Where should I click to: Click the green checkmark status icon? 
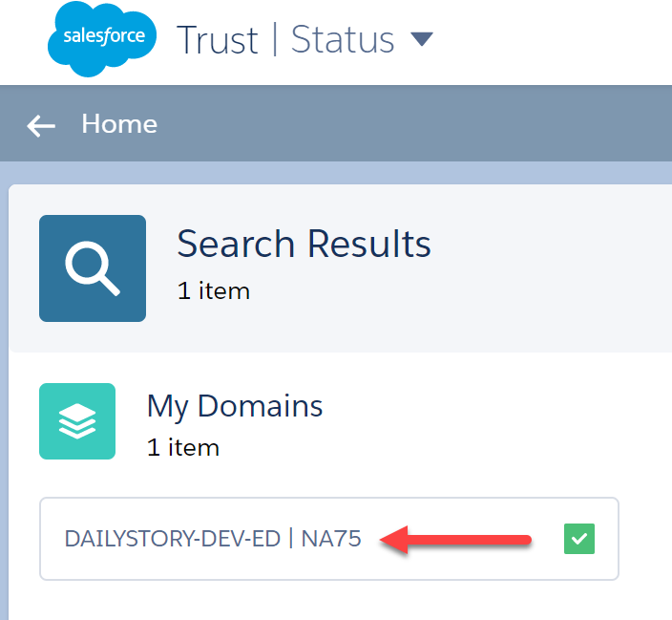point(579,539)
